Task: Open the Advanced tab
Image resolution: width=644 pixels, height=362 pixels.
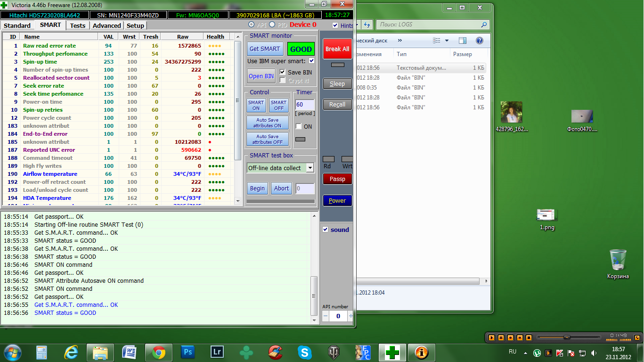Action: (106, 25)
